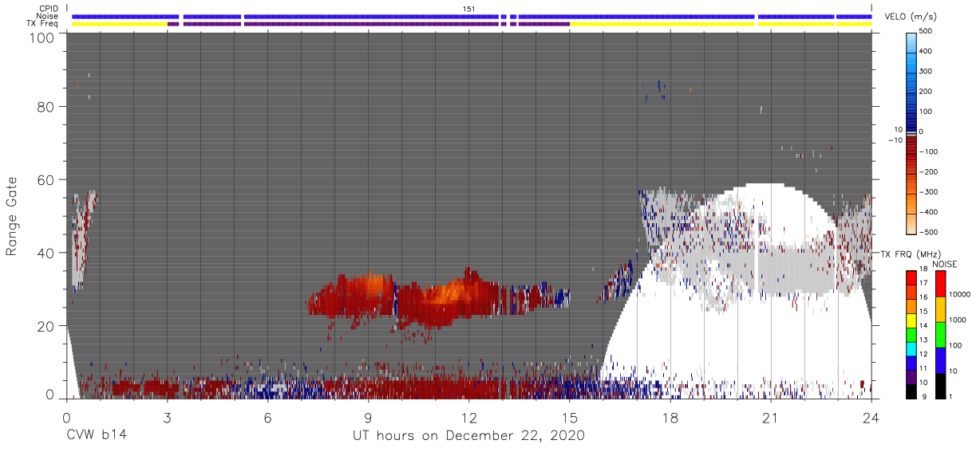
Task: Click velocity scale value '−500'
Action: tap(930, 232)
